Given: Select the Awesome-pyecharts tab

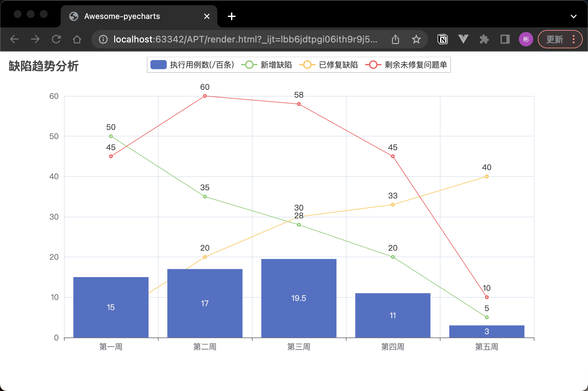Looking at the screenshot, I should (x=139, y=16).
